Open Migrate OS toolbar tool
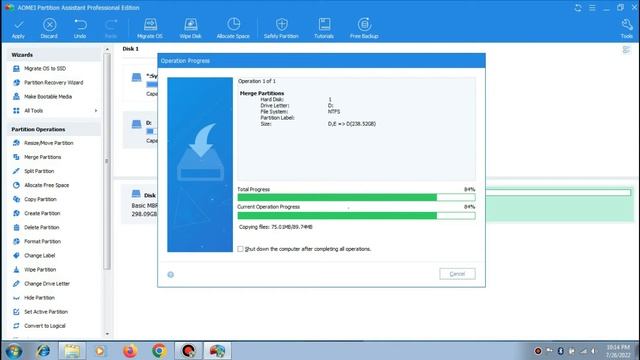Screen dimensions: 640x360 click(x=150, y=28)
